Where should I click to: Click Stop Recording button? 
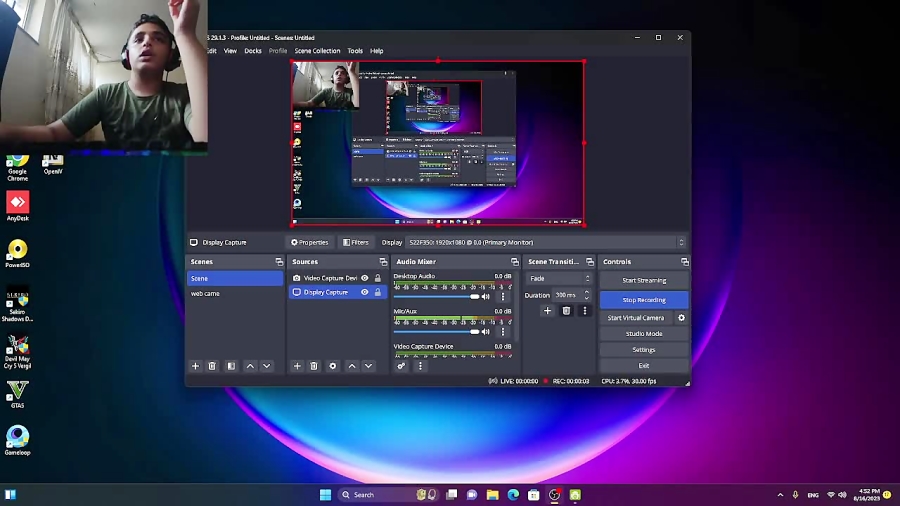[x=644, y=300]
